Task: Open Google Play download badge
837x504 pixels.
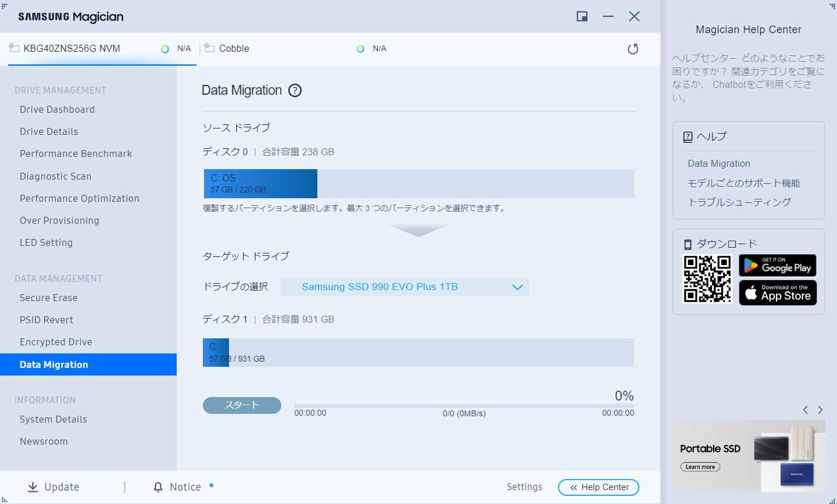Action: tap(778, 266)
